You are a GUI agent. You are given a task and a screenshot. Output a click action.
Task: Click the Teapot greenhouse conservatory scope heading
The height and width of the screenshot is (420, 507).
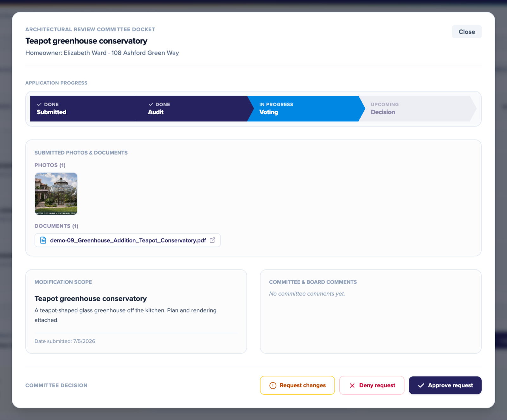pyautogui.click(x=91, y=298)
